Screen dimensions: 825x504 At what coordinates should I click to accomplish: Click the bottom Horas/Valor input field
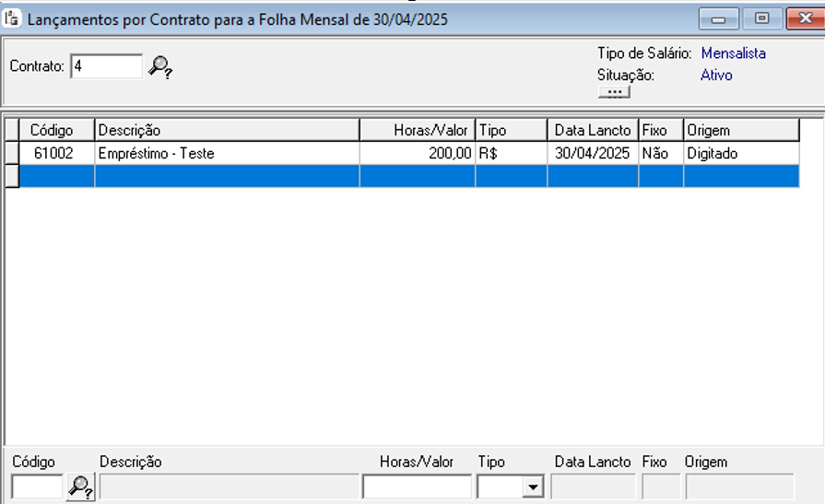(x=417, y=486)
